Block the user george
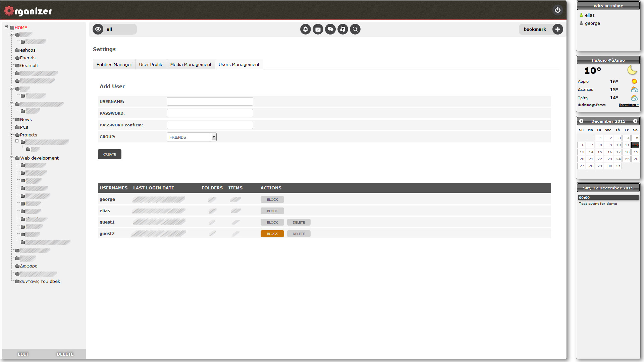The height and width of the screenshot is (362, 644). 272,199
